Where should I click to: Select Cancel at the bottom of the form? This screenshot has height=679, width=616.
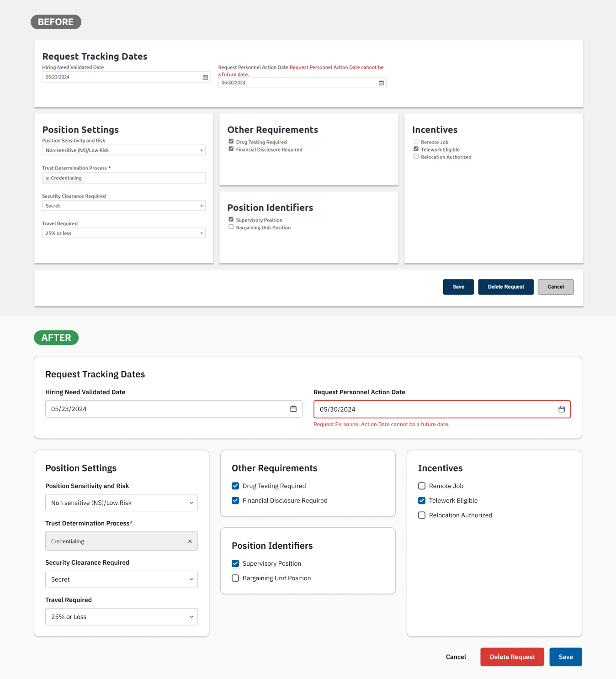point(455,657)
